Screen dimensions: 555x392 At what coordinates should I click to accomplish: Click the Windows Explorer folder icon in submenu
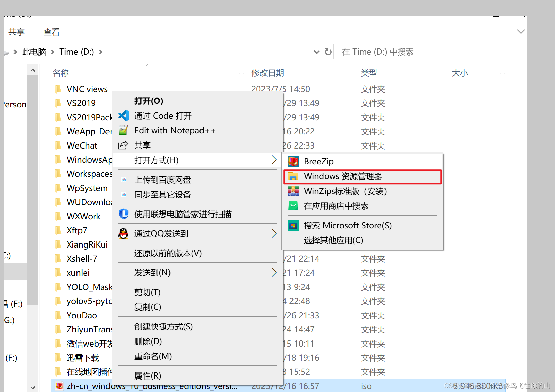[x=293, y=176]
